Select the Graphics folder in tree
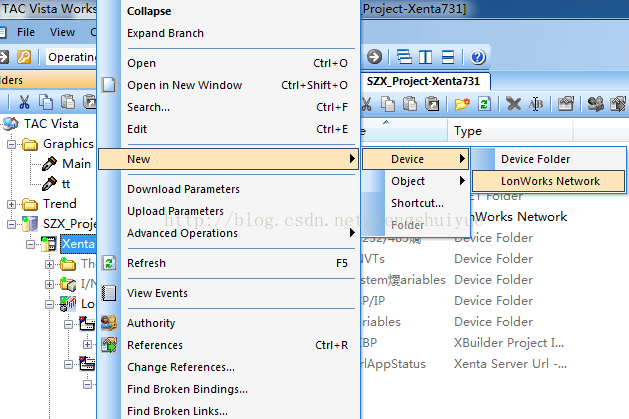Viewport: 629px width, 419px height. point(68,144)
